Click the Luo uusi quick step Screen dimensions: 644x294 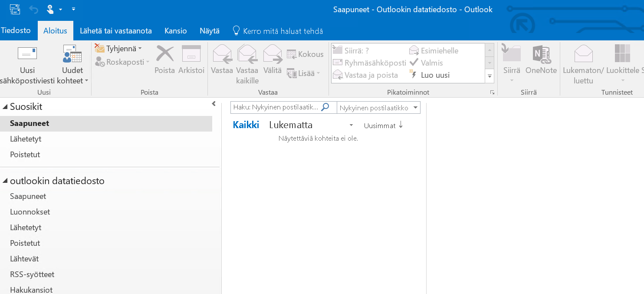click(430, 75)
